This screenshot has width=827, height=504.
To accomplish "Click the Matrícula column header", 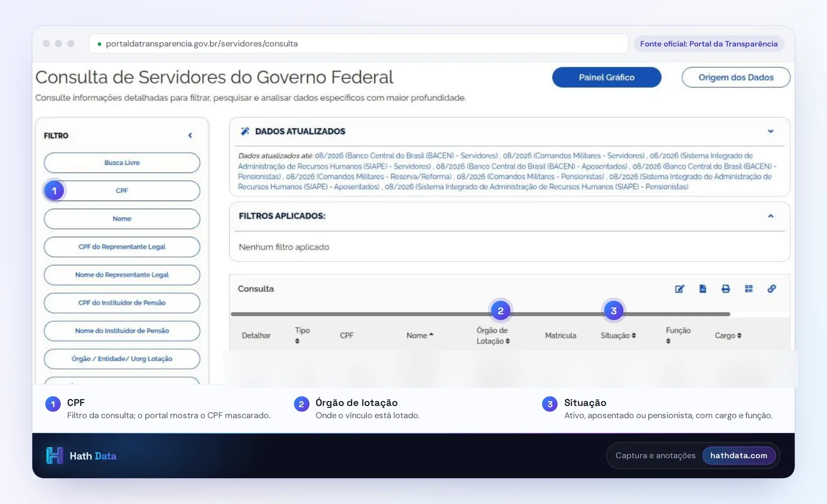I will [560, 336].
